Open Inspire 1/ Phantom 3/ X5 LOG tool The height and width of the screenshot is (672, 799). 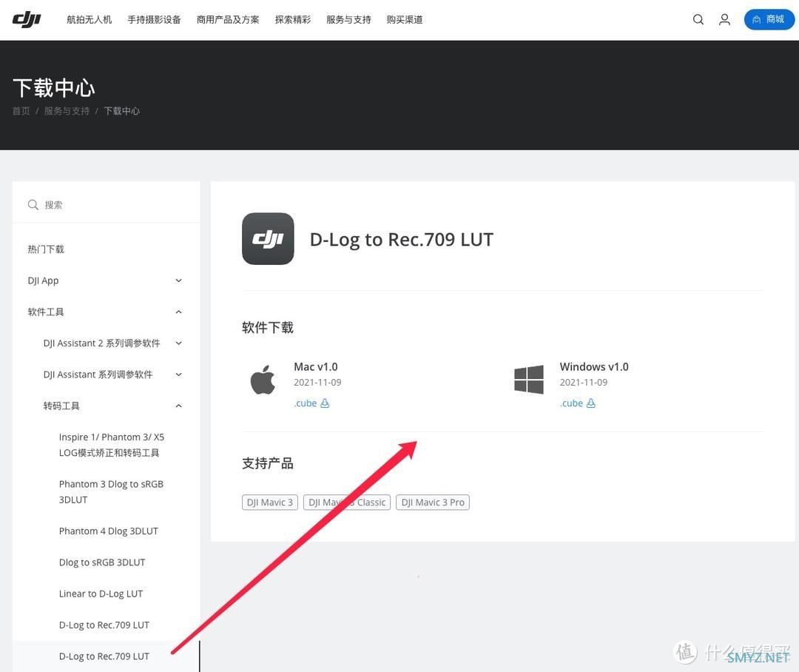[112, 445]
